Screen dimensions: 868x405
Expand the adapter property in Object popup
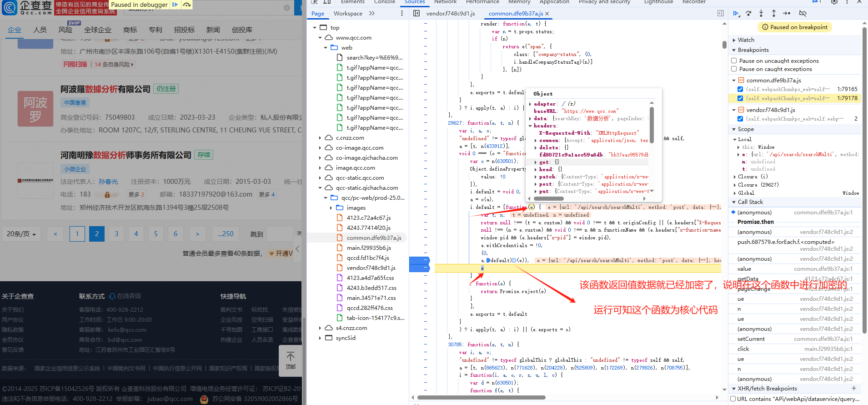coord(530,104)
